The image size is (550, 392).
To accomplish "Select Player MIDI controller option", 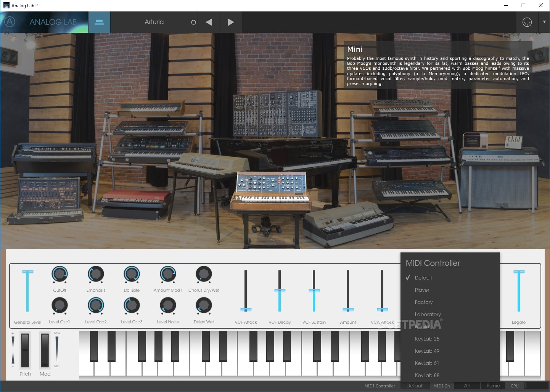I will 450,290.
